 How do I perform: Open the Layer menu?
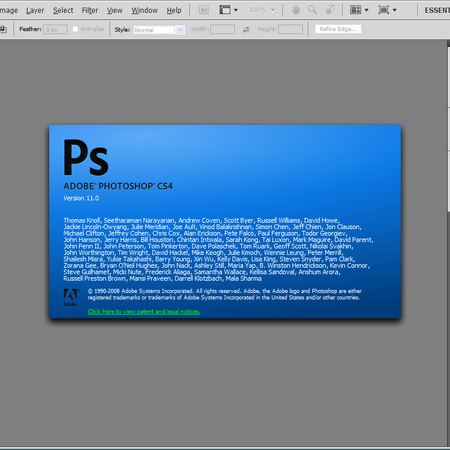coord(35,10)
